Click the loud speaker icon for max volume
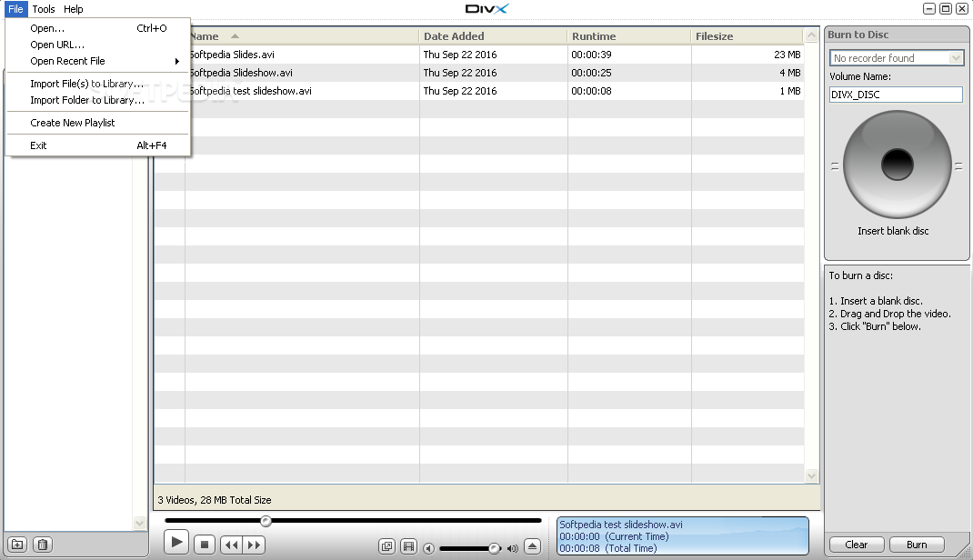This screenshot has height=560, width=973. tap(513, 548)
